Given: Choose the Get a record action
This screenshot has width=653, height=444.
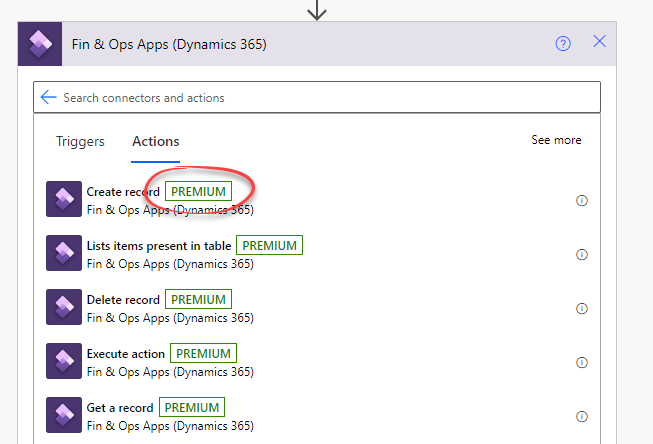Looking at the screenshot, I should (120, 408).
